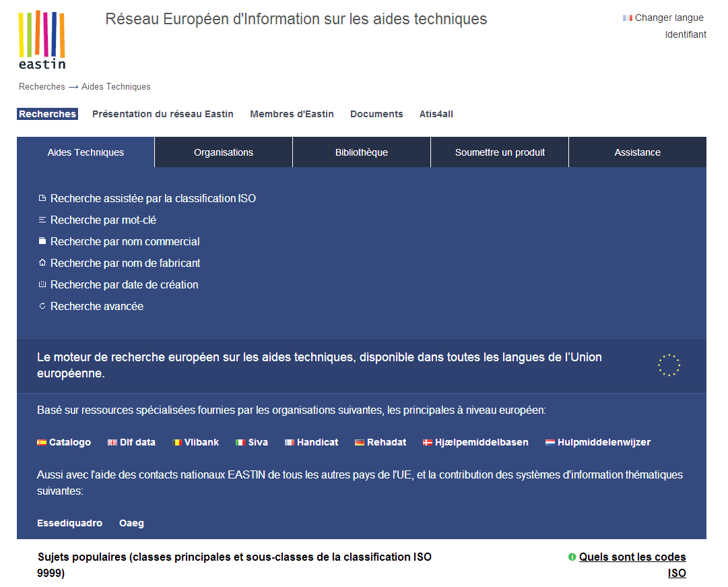Viewport: 728px width, 587px height.
Task: Click the Eastin logo
Action: 42,40
